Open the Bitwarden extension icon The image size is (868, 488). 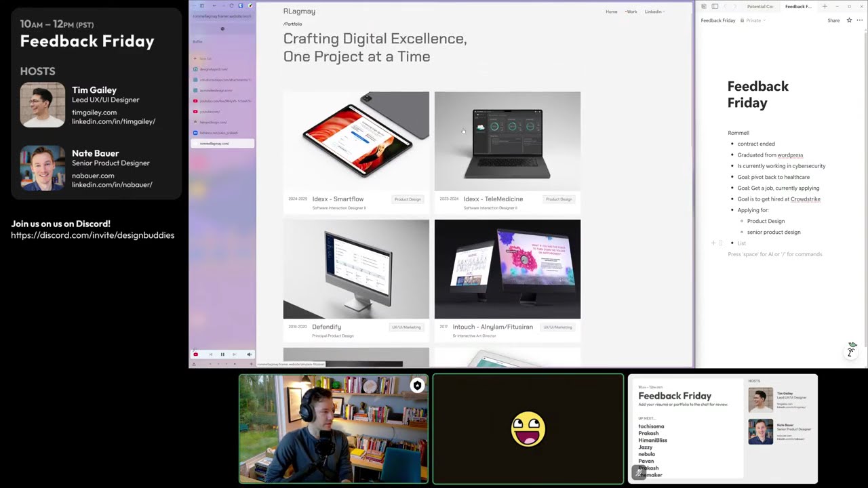tap(241, 5)
